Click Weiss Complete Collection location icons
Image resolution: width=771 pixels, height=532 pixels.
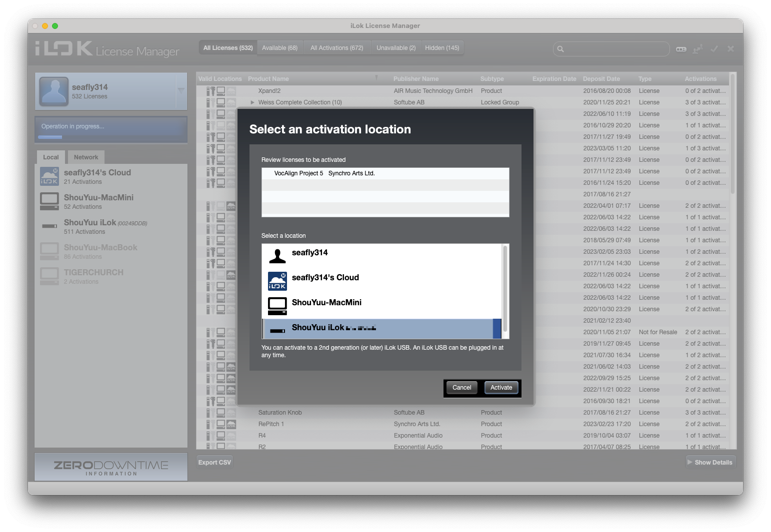[221, 102]
